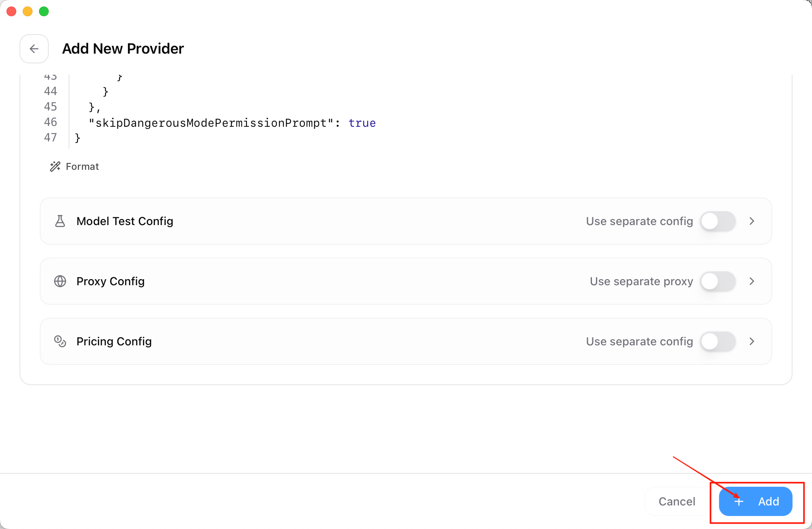Expand the Pricing Config chevron

point(752,341)
